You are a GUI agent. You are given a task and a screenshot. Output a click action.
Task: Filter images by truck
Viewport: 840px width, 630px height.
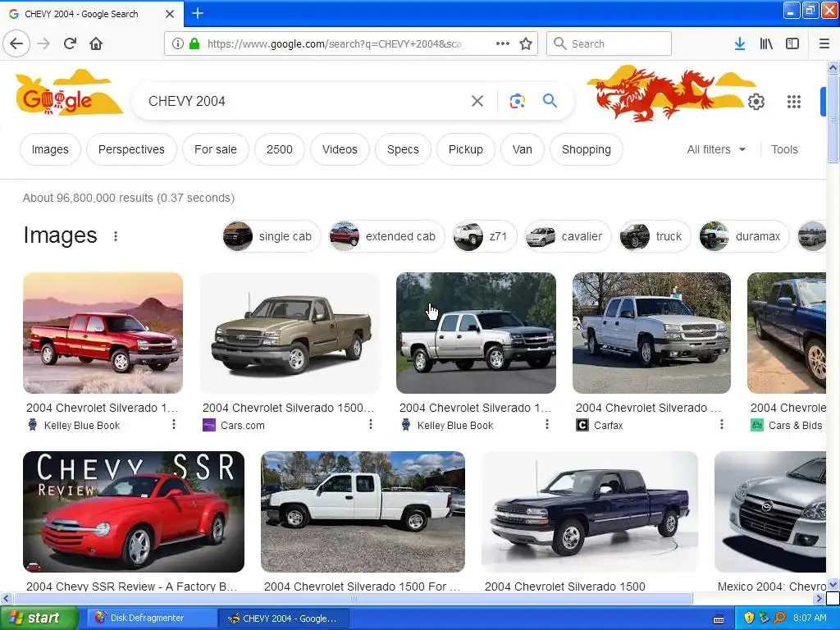(x=655, y=236)
